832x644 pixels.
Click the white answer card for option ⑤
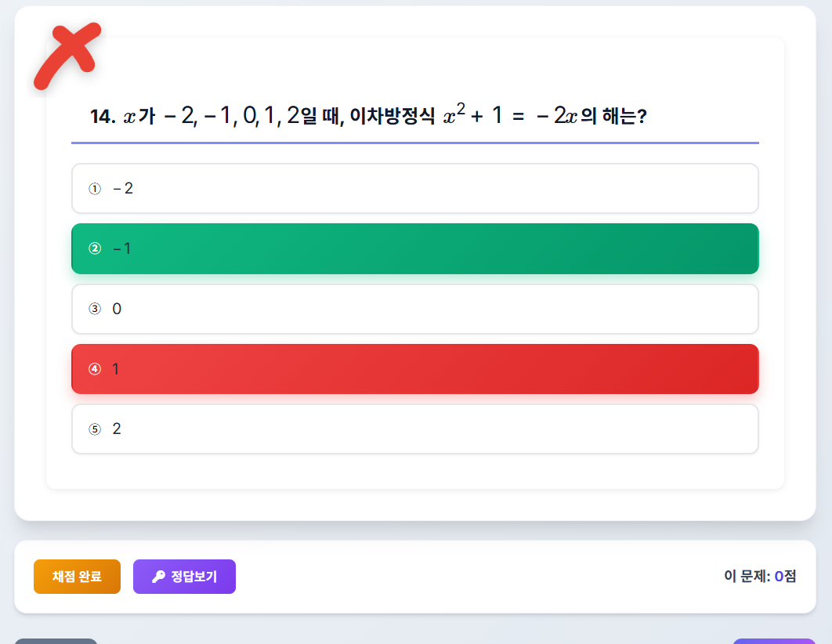tap(414, 429)
